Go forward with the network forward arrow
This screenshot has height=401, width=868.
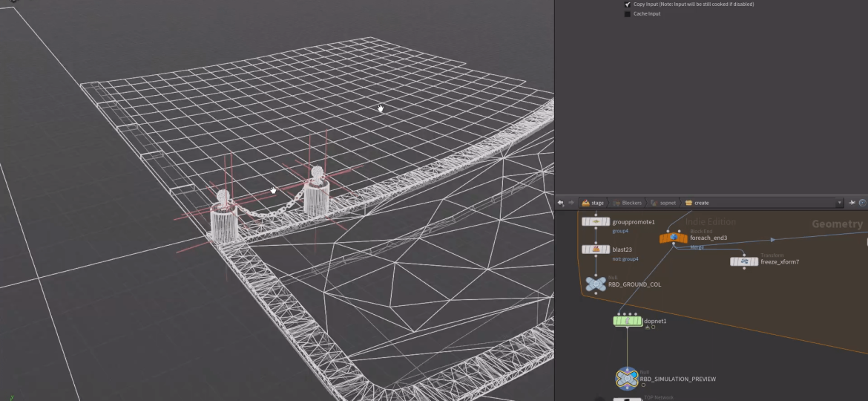point(571,203)
